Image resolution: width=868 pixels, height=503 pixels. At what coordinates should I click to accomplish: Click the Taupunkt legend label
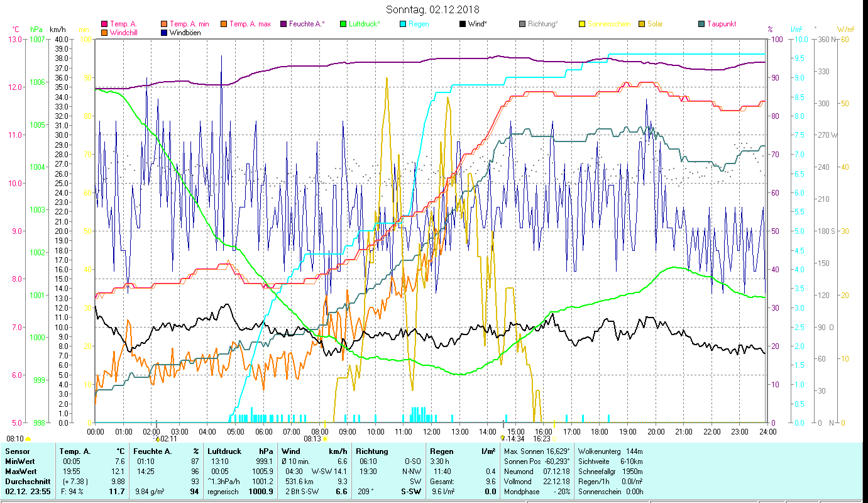722,25
